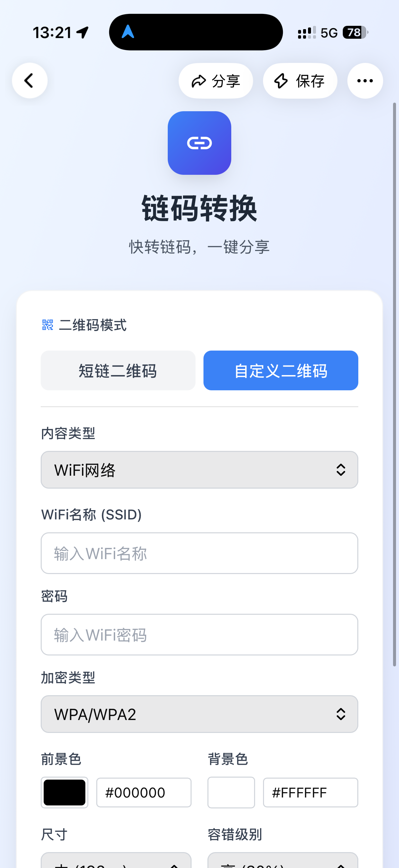Open the 内容类型 WiFi网络 dropdown
399x868 pixels.
point(199,470)
